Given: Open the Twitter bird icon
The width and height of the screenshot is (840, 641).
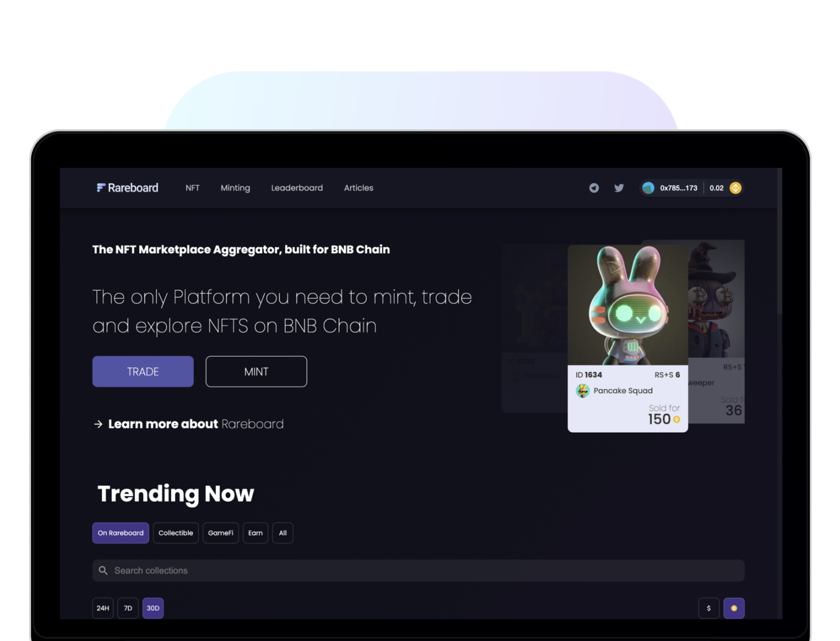Looking at the screenshot, I should tap(619, 188).
